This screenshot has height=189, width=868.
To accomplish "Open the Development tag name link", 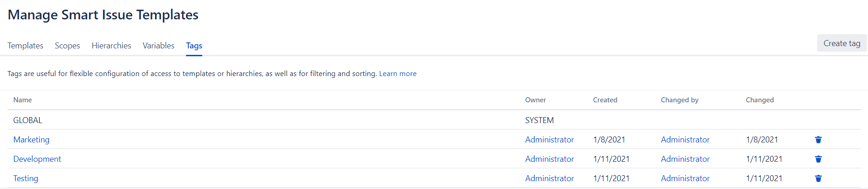I will point(37,159).
